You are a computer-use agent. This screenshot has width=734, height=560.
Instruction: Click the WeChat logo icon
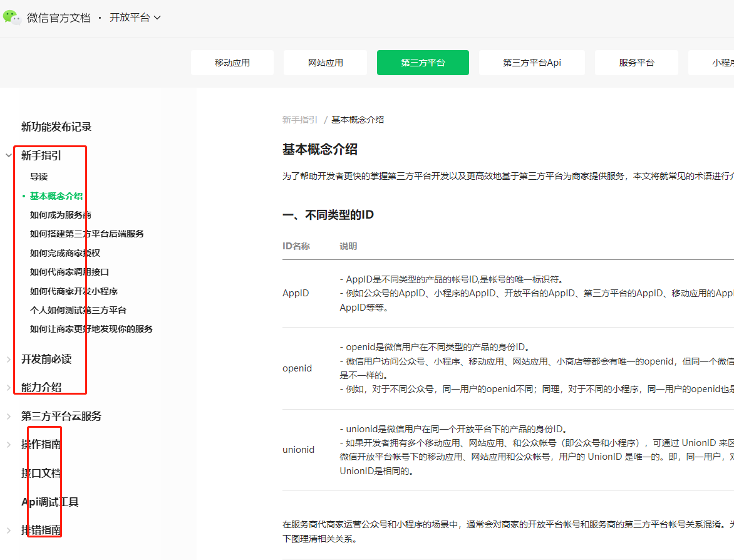[x=12, y=18]
